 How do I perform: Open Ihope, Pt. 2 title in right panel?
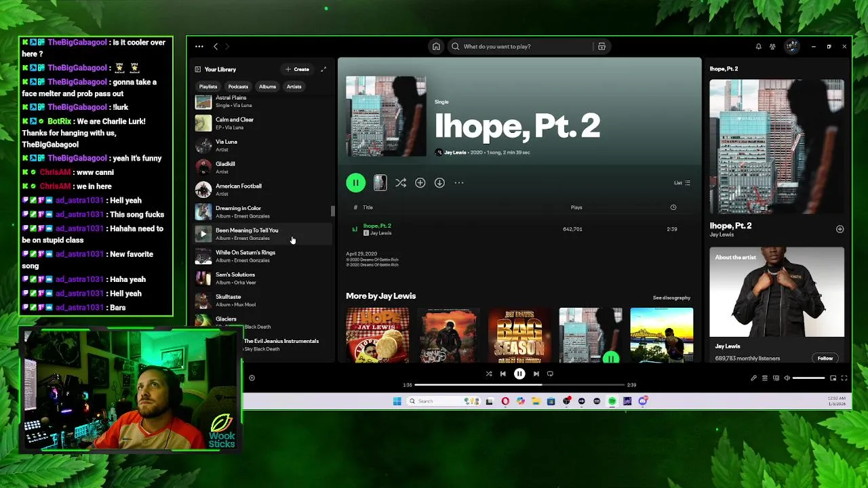point(730,226)
